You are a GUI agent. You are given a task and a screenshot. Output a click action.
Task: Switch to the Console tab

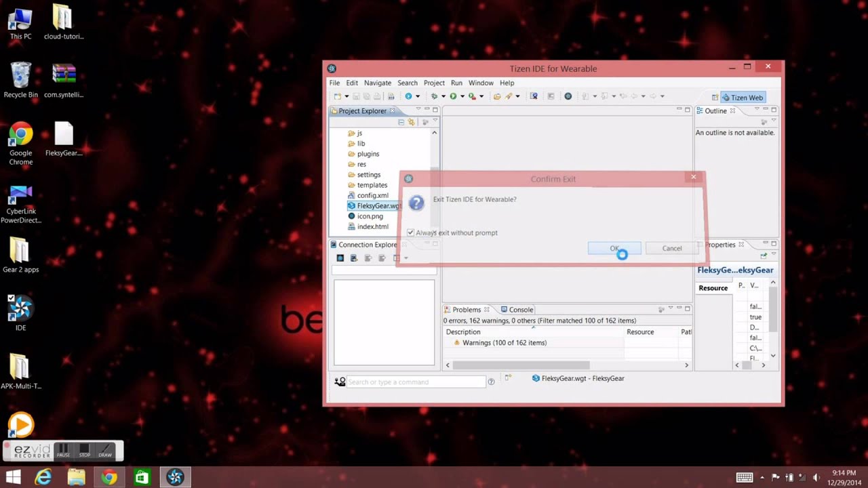[x=517, y=309]
